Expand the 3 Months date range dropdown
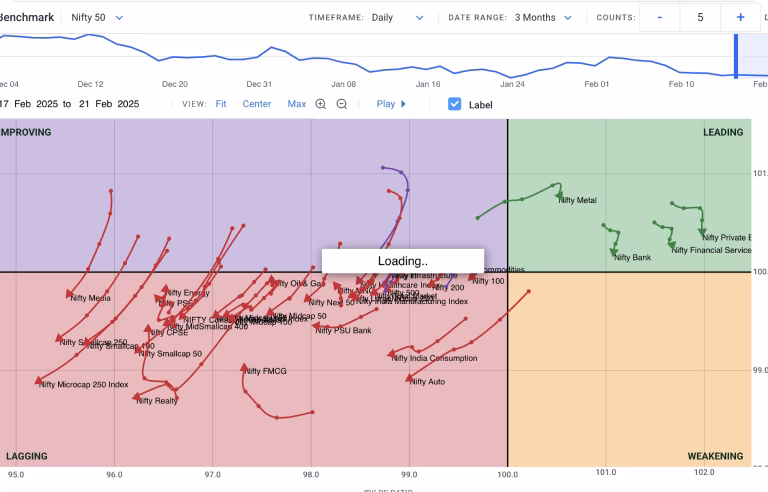The width and height of the screenshot is (768, 492). click(543, 17)
